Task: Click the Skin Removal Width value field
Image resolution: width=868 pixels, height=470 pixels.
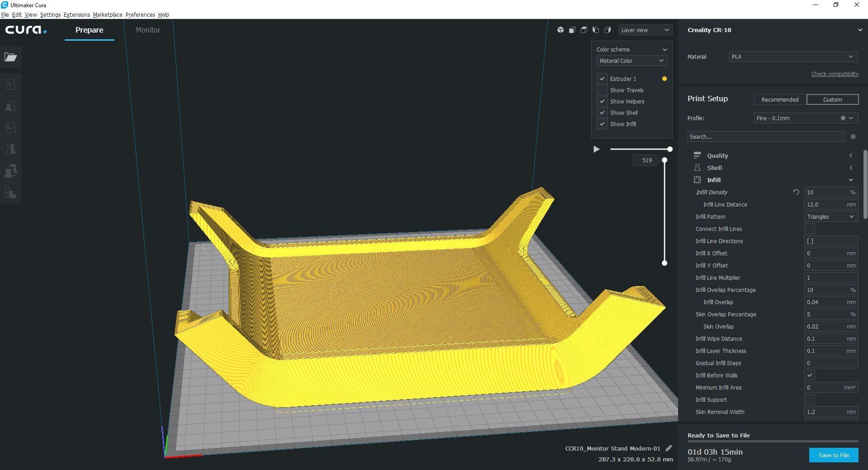Action: click(x=831, y=412)
